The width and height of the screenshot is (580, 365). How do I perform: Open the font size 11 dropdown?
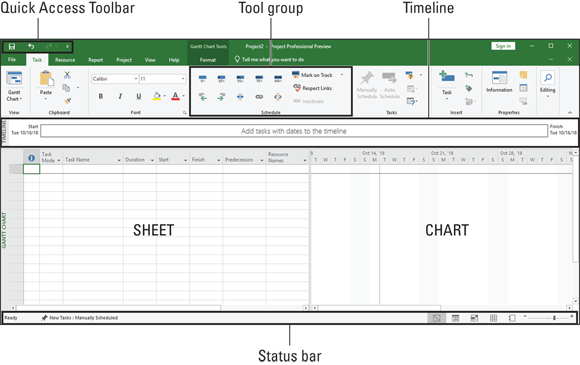point(183,79)
